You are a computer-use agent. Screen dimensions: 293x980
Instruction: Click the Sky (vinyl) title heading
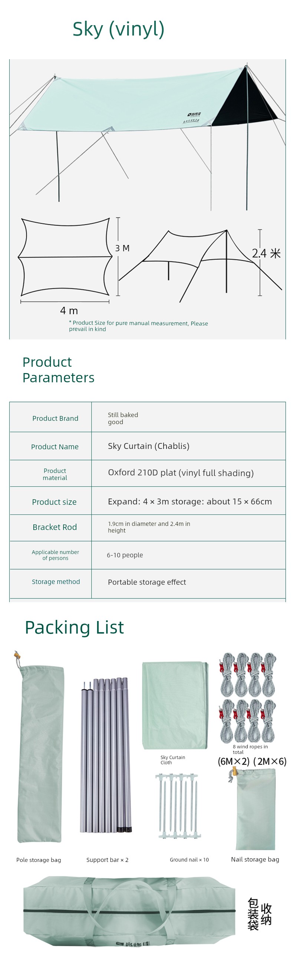click(118, 29)
